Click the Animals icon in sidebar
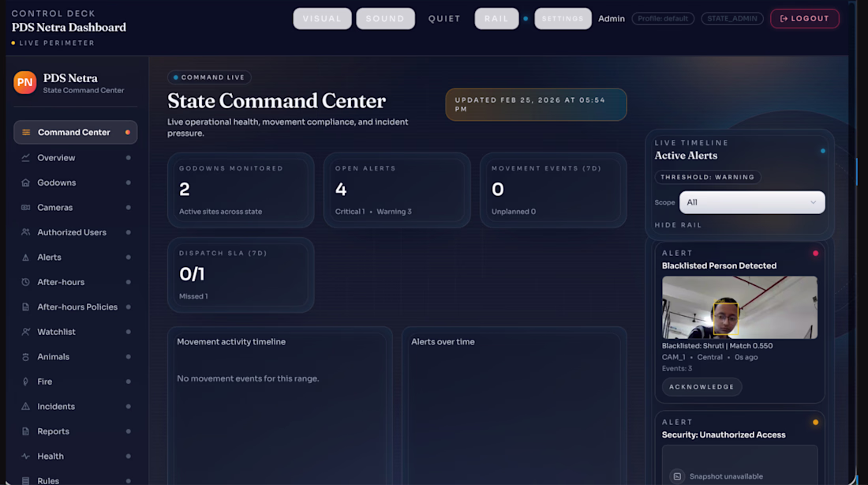Viewport: 868px width, 485px height. pyautogui.click(x=25, y=357)
